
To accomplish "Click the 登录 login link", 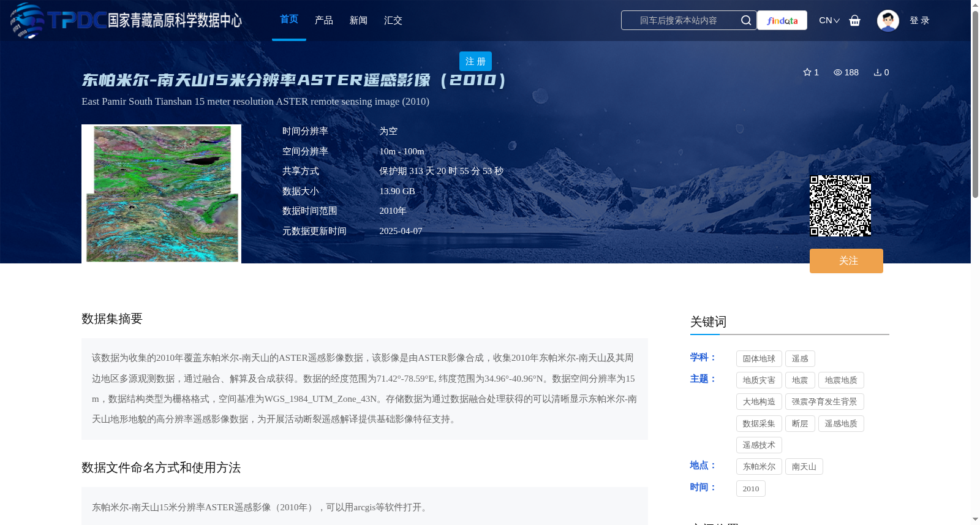I will [x=919, y=20].
